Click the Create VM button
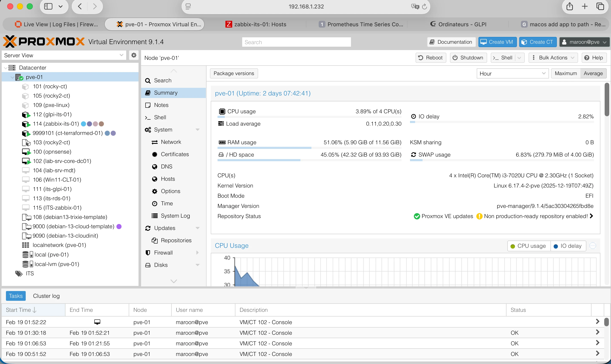Screen dimensions: 611x364 (497, 42)
